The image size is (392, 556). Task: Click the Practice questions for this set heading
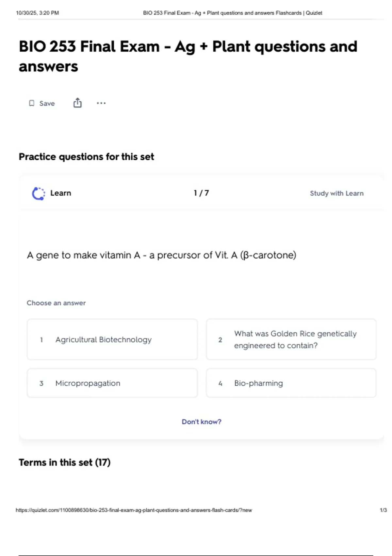pos(86,157)
